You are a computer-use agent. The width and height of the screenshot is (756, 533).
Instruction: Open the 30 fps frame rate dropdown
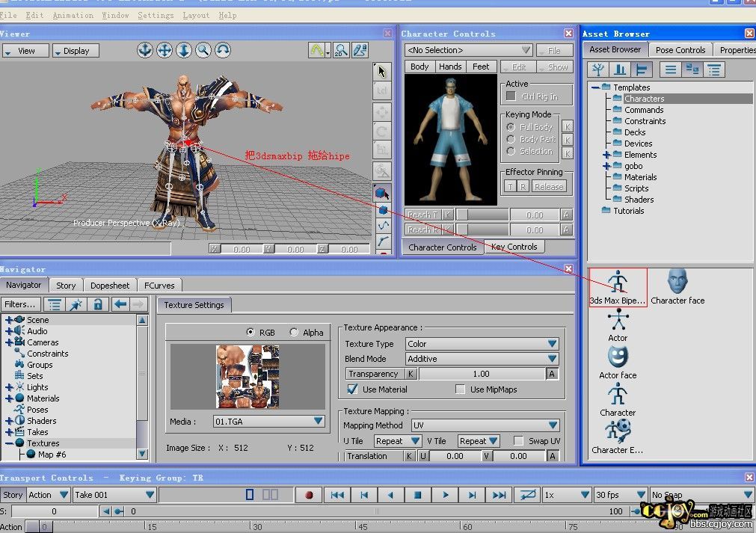(620, 495)
